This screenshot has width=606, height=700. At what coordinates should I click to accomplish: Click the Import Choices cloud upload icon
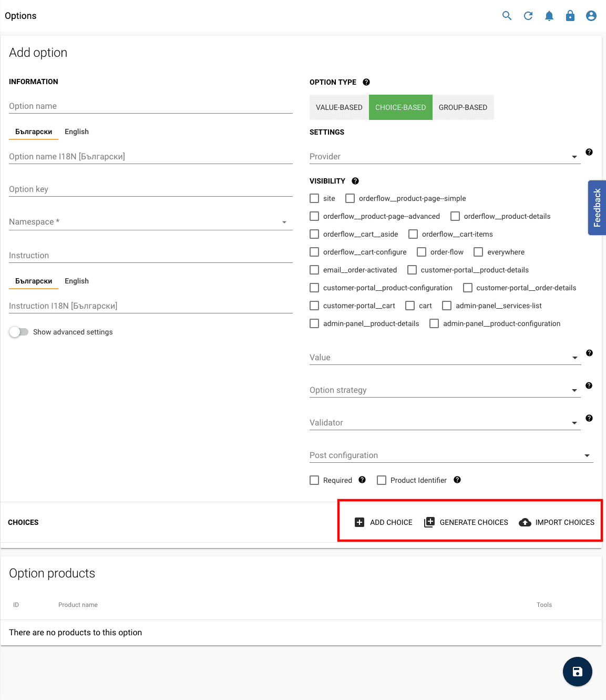pos(525,522)
